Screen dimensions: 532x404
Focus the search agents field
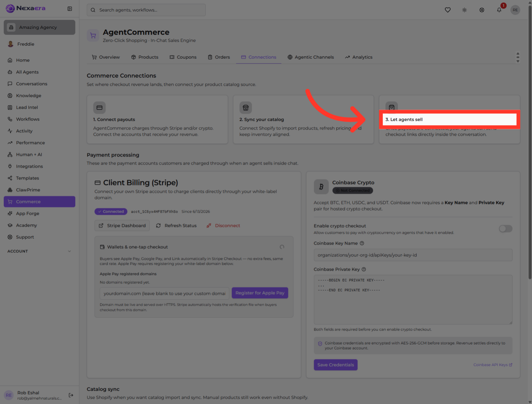(146, 10)
